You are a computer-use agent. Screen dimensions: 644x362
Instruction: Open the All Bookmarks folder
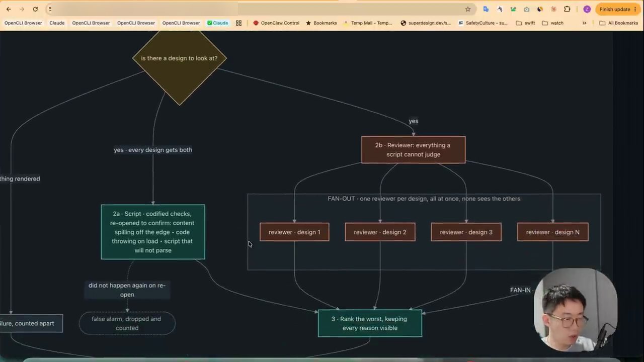tap(618, 23)
